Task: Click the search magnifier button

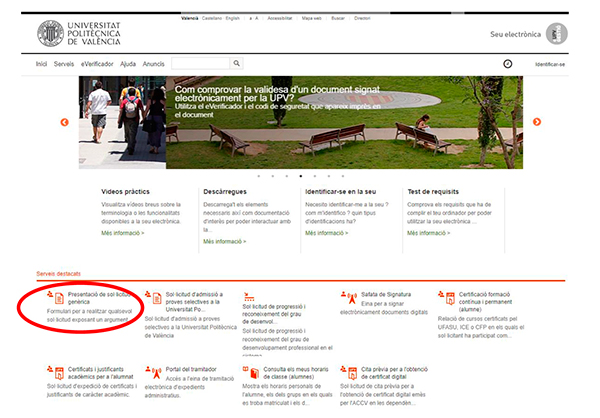Action: coord(237,63)
